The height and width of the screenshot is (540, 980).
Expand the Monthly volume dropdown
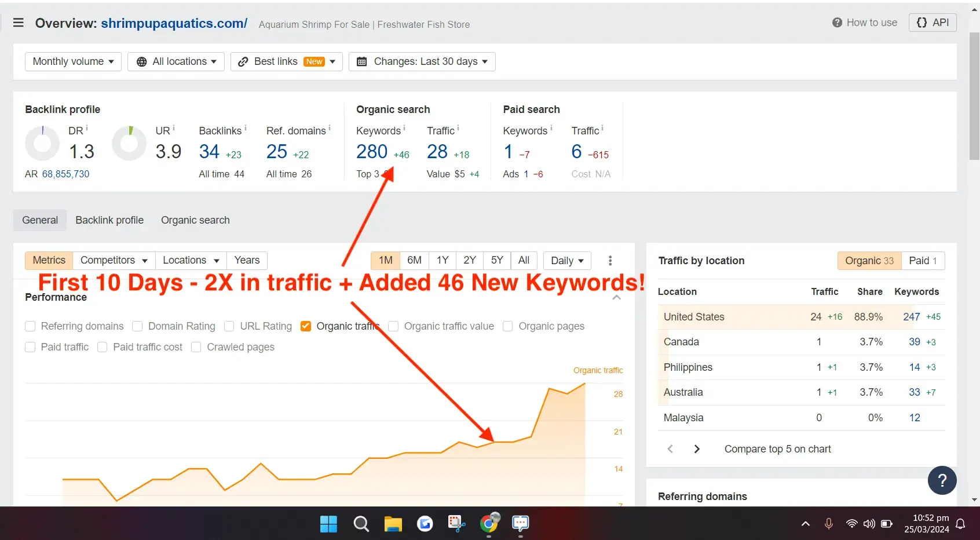[73, 61]
